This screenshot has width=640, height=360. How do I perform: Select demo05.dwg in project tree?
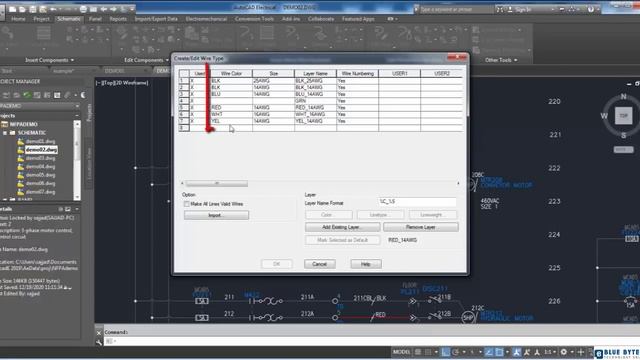point(40,175)
